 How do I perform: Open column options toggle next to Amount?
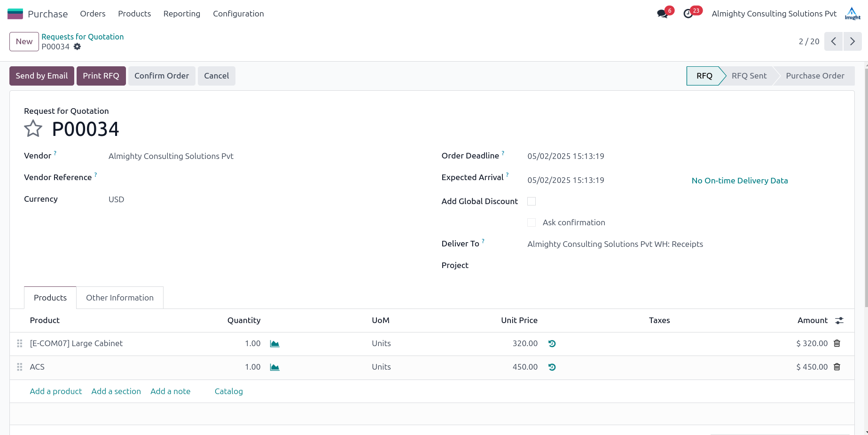(839, 320)
